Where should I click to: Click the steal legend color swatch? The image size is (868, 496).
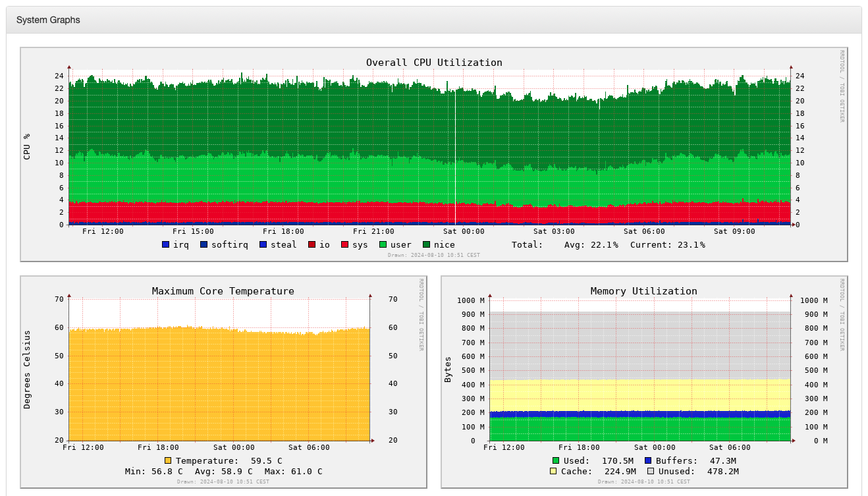(x=263, y=244)
